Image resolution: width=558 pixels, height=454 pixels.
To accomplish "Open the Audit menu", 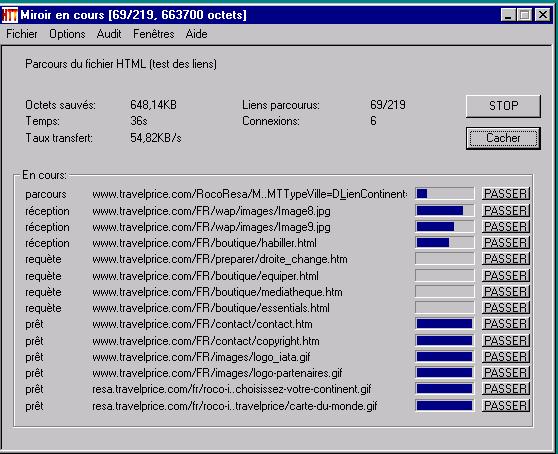I will coord(109,34).
